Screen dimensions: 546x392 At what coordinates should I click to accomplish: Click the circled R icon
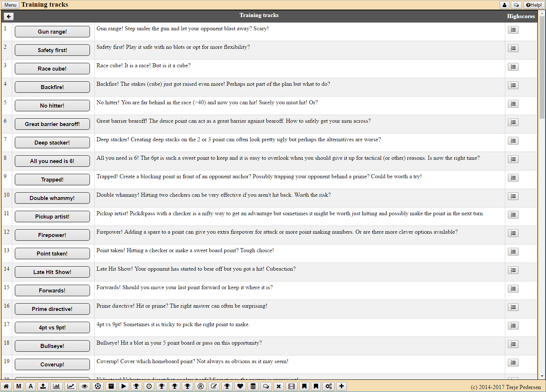[201, 386]
